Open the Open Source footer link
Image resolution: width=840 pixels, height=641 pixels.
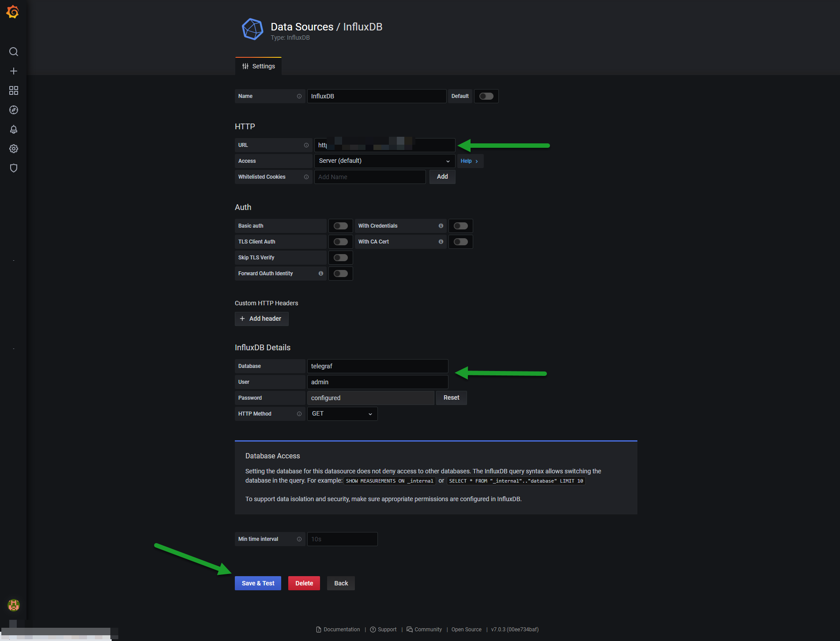(466, 630)
